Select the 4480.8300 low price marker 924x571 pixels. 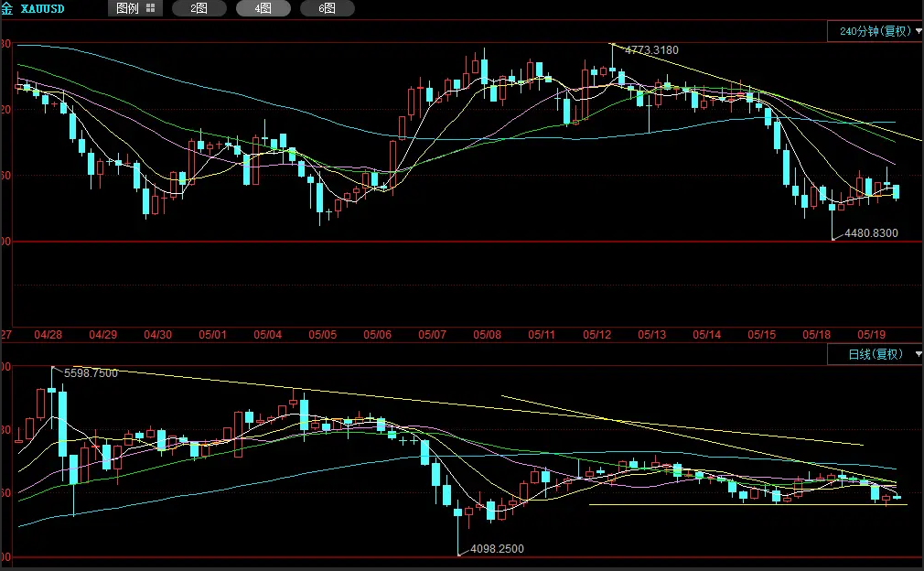click(x=871, y=232)
